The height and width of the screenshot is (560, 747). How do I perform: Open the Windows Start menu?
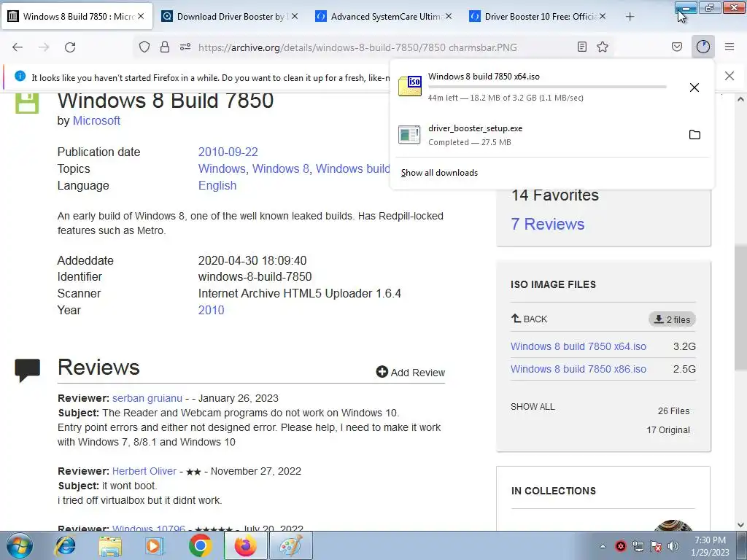tap(19, 545)
